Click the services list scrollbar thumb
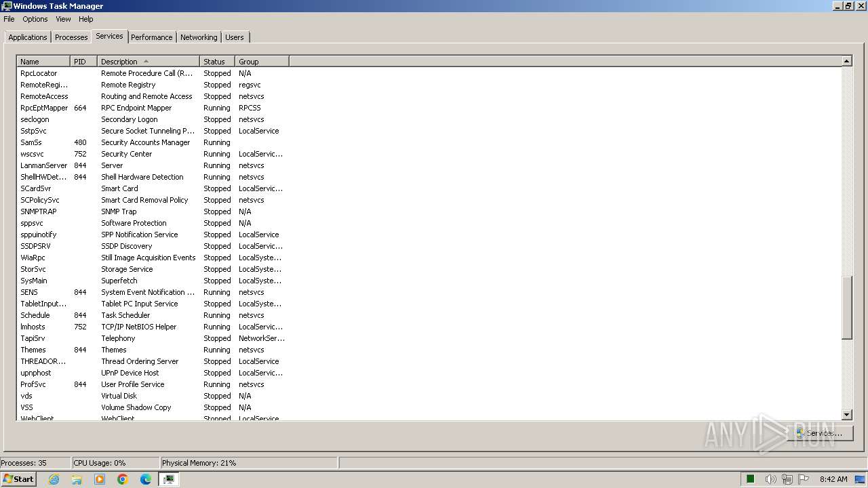This screenshot has width=868, height=488. pyautogui.click(x=846, y=308)
